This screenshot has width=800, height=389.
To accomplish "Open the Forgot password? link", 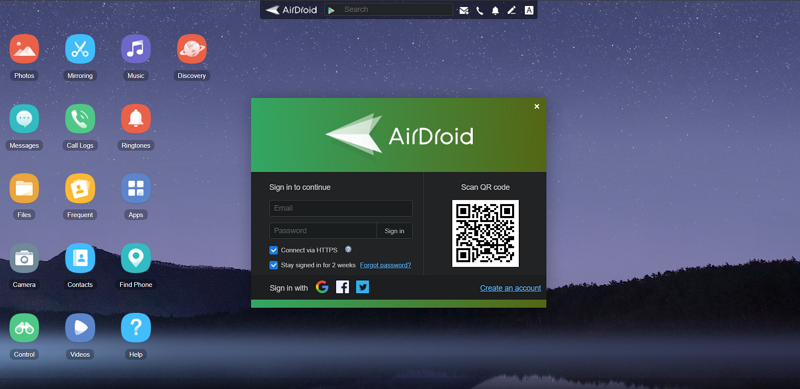I will (x=385, y=265).
